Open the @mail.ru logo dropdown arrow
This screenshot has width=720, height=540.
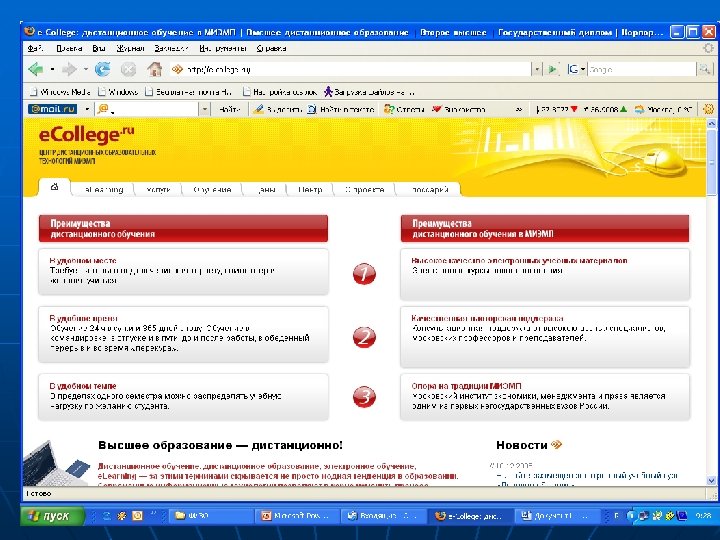pos(87,109)
